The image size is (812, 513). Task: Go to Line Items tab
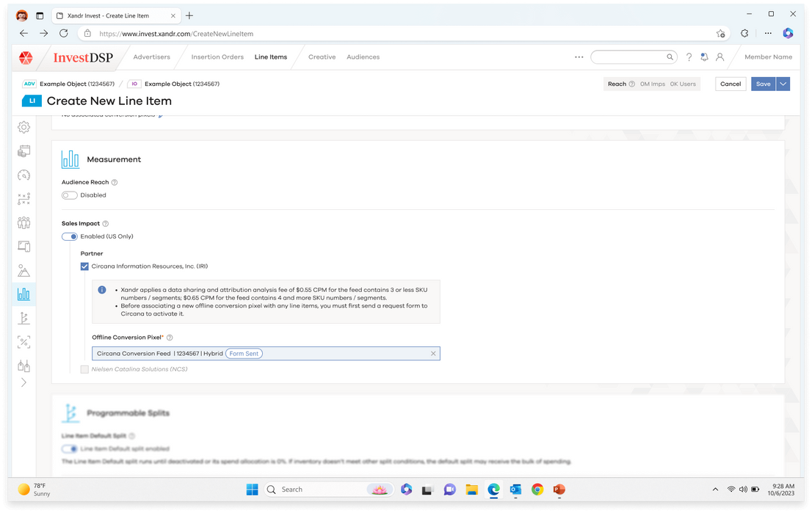point(271,57)
